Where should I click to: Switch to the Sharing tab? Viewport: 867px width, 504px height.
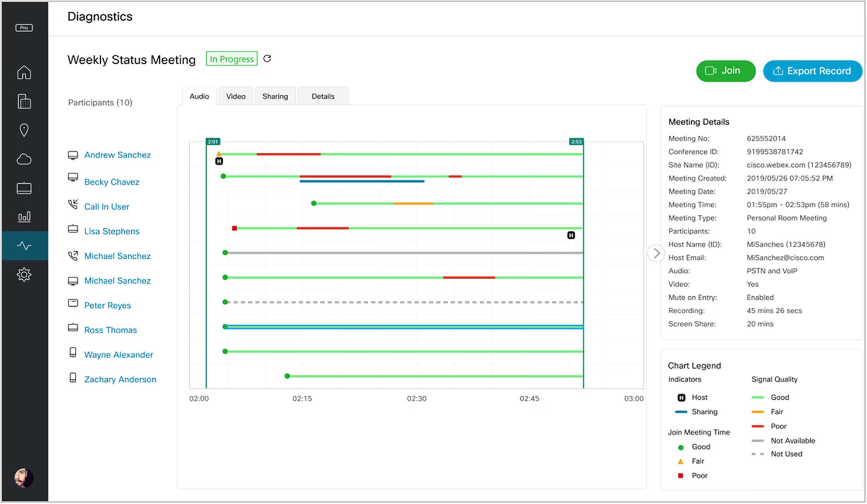(x=275, y=96)
